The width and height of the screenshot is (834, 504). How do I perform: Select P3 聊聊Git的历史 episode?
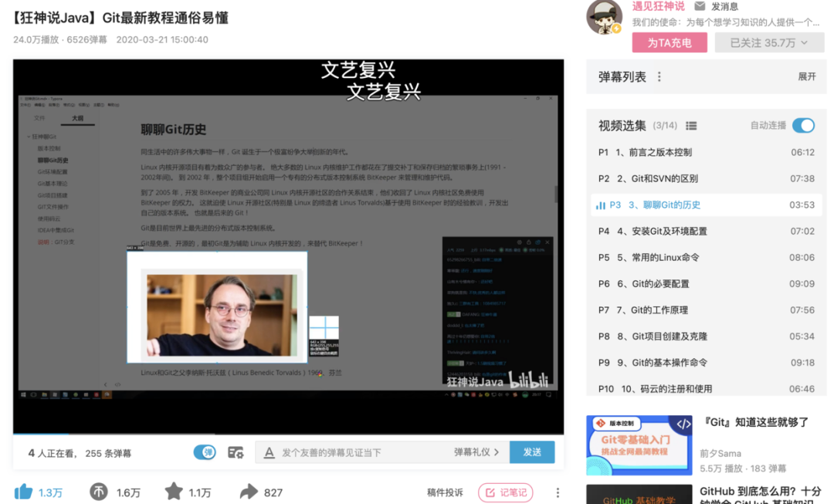(707, 205)
